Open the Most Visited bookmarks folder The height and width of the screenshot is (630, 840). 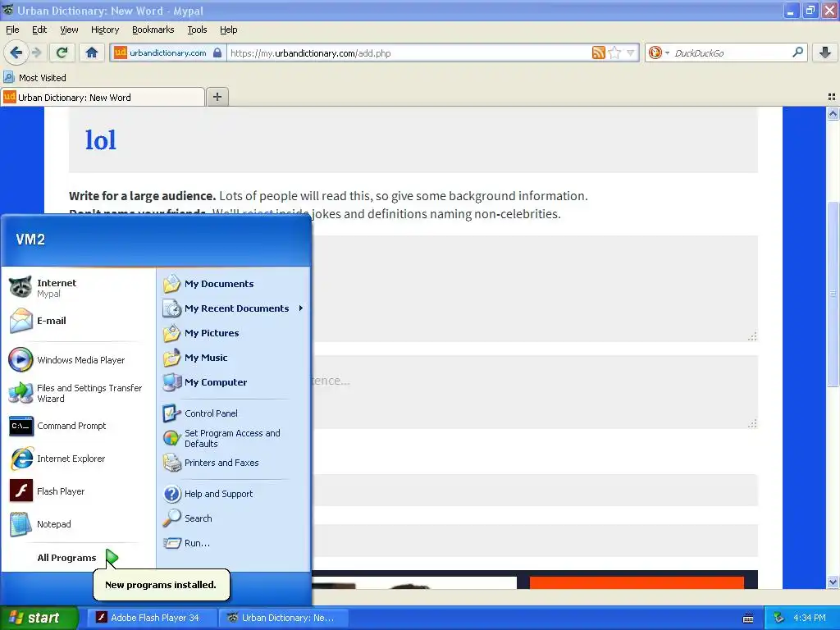point(34,78)
